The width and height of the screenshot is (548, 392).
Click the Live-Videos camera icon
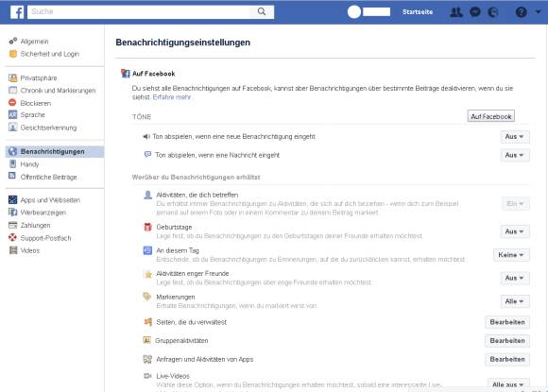click(147, 376)
